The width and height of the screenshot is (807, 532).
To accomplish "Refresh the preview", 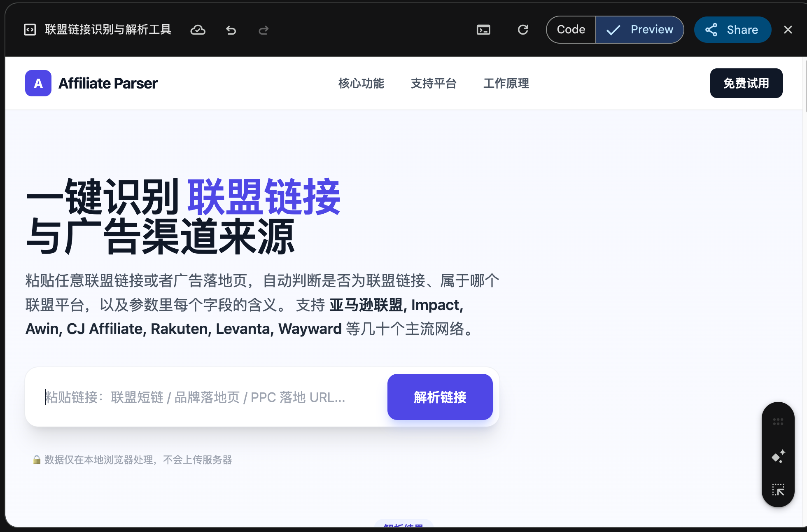I will (523, 30).
